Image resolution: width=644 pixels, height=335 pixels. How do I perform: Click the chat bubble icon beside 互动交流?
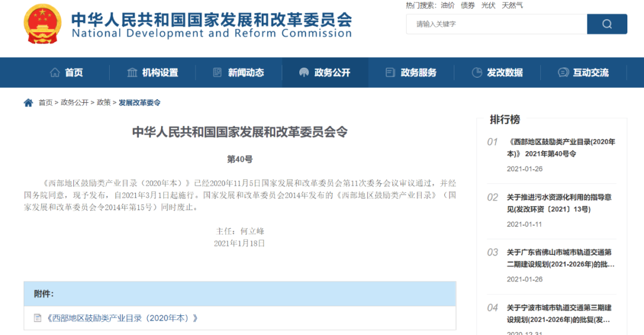563,73
